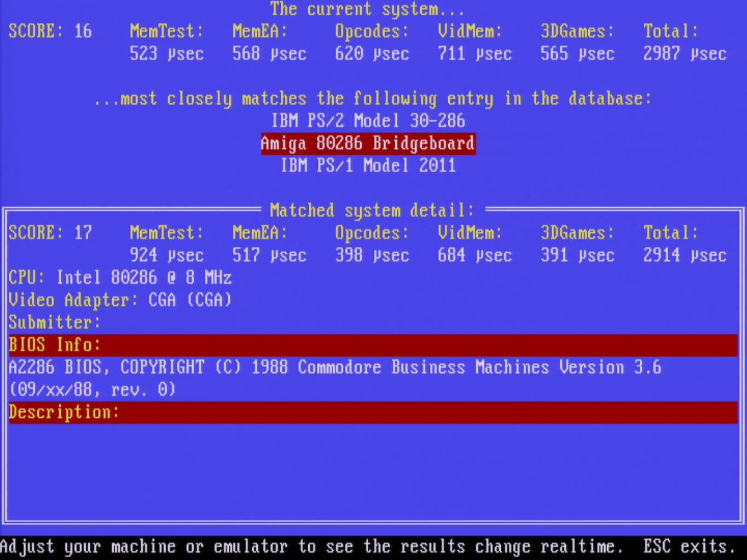Select the IBM PS/2 Model 30-286 entry
This screenshot has height=560, width=747.
368,121
